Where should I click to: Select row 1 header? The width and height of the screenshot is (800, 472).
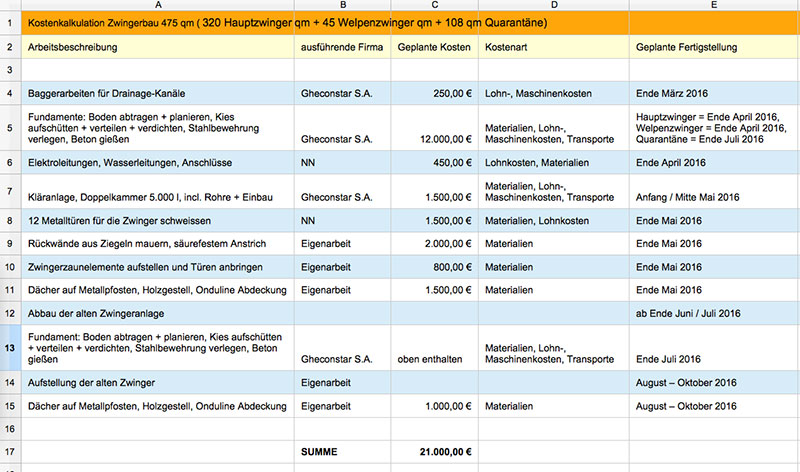(x=10, y=23)
